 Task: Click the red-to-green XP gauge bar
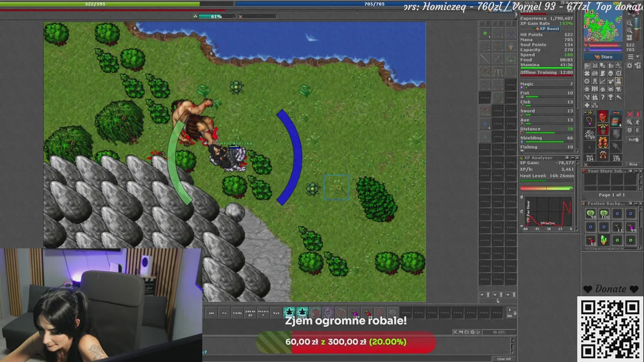pyautogui.click(x=546, y=188)
